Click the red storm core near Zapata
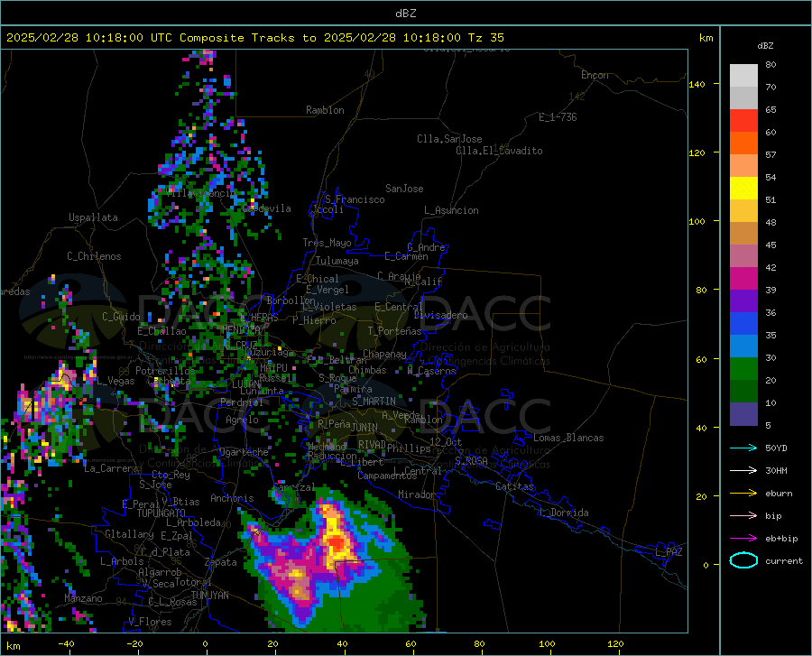 pos(337,545)
